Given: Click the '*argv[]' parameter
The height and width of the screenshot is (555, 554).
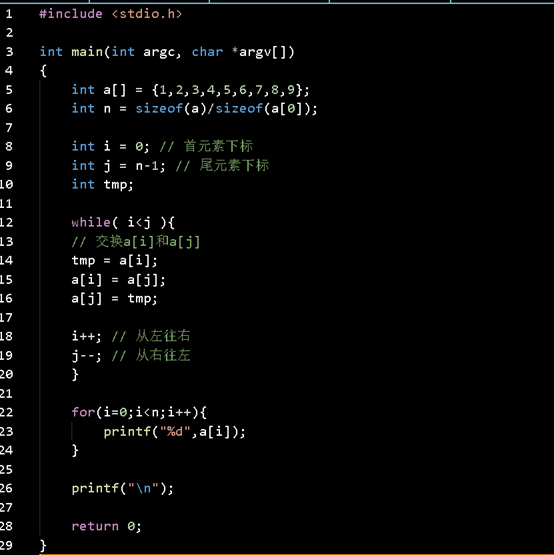Looking at the screenshot, I should 263,52.
